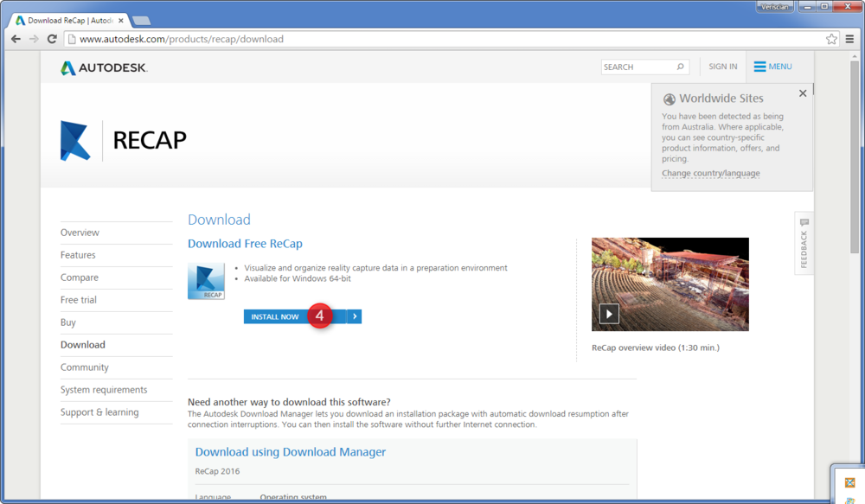Image resolution: width=865 pixels, height=504 pixels.
Task: Open the ReCap overview video thumbnail
Action: pos(670,284)
